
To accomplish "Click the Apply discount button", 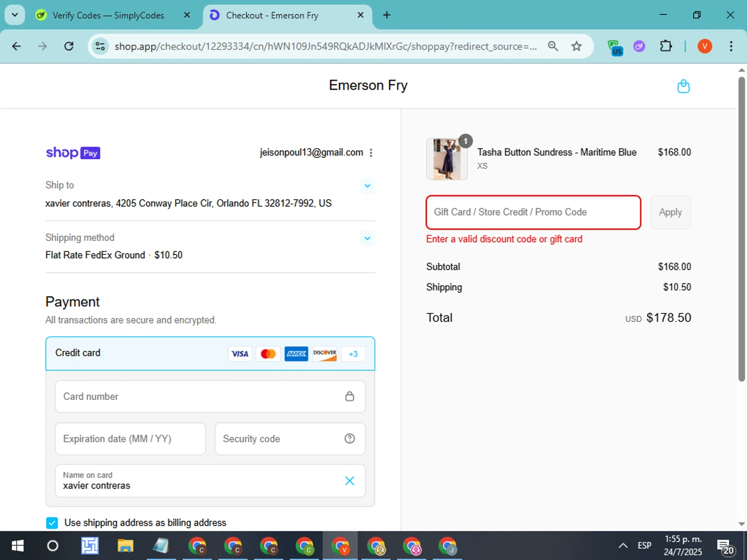I will coord(670,213).
